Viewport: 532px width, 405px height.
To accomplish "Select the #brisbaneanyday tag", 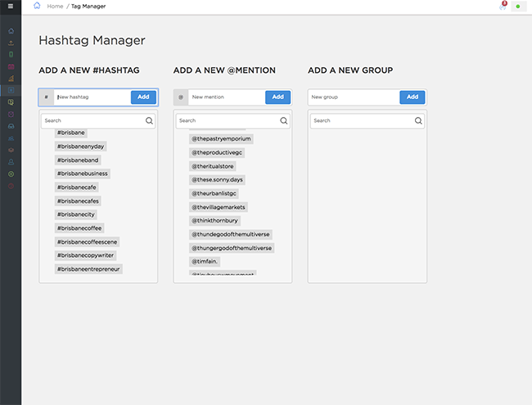I will click(80, 146).
